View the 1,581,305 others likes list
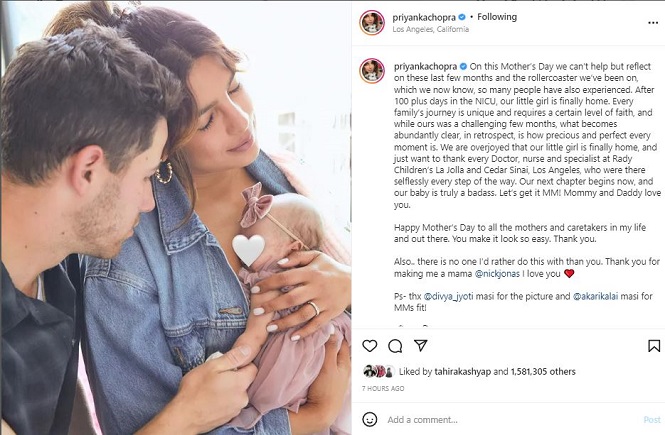The height and width of the screenshot is (435, 665). [543, 372]
